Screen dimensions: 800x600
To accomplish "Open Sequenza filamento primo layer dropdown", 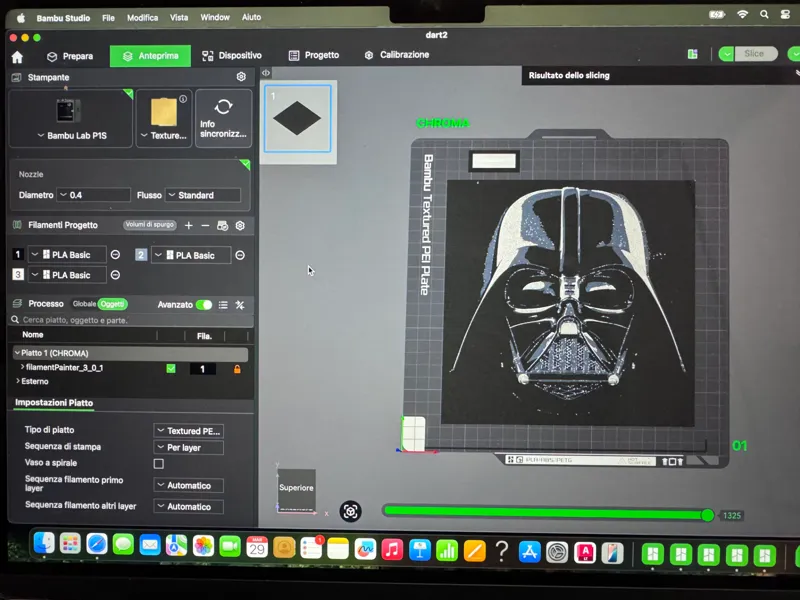I will point(188,485).
